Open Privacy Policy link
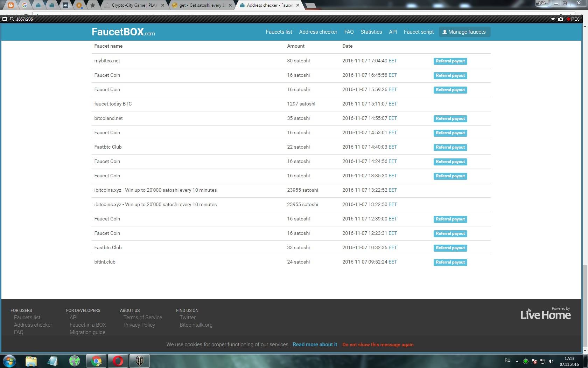Screen dimensions: 588x368 [x=139, y=325]
